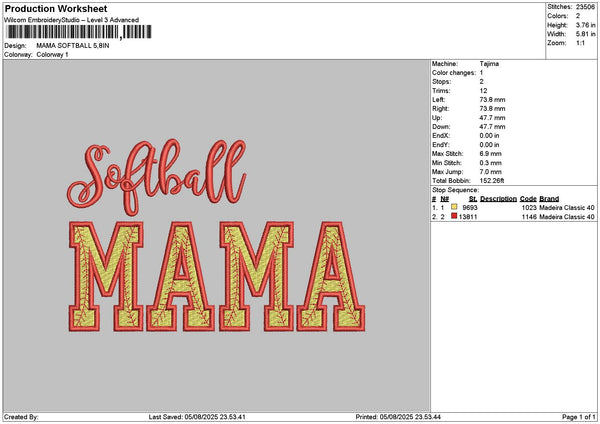
Task: Click 'Madeira Classic 40' in row 1
Action: point(567,208)
